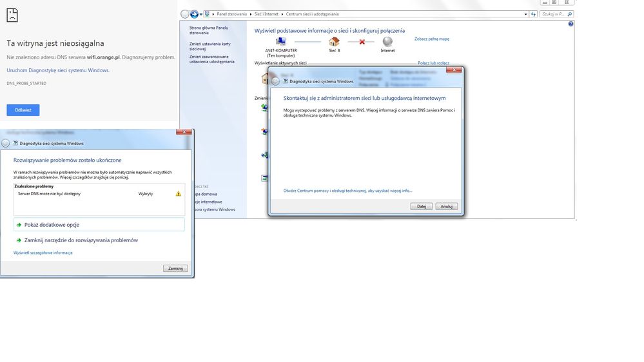Viewport: 644px width, 362px height.
Task: Open help with the blue question mark icon
Action: 571,24
